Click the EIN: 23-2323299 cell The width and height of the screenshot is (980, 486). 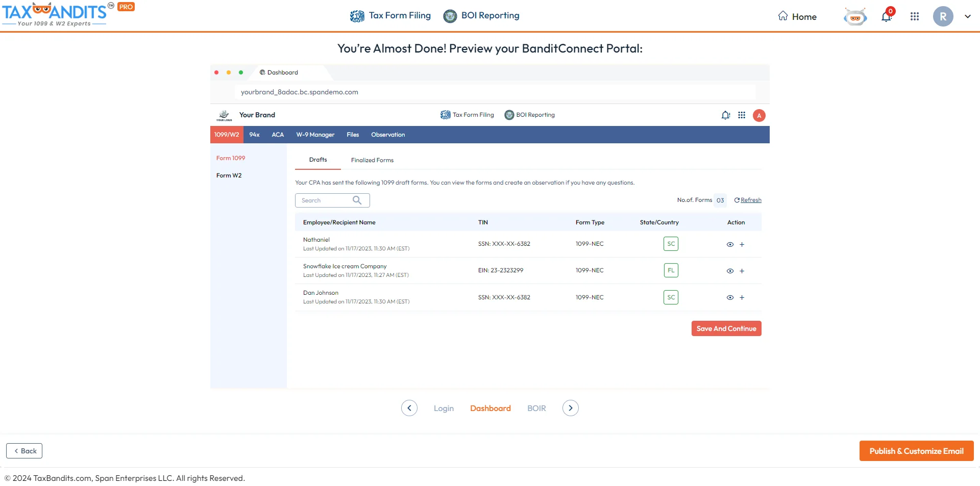coord(501,270)
